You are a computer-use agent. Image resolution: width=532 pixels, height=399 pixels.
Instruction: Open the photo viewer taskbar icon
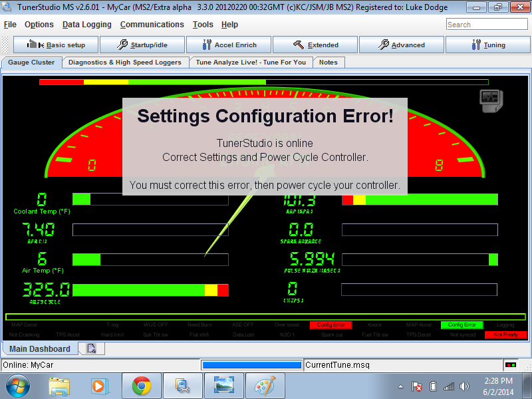(x=224, y=386)
